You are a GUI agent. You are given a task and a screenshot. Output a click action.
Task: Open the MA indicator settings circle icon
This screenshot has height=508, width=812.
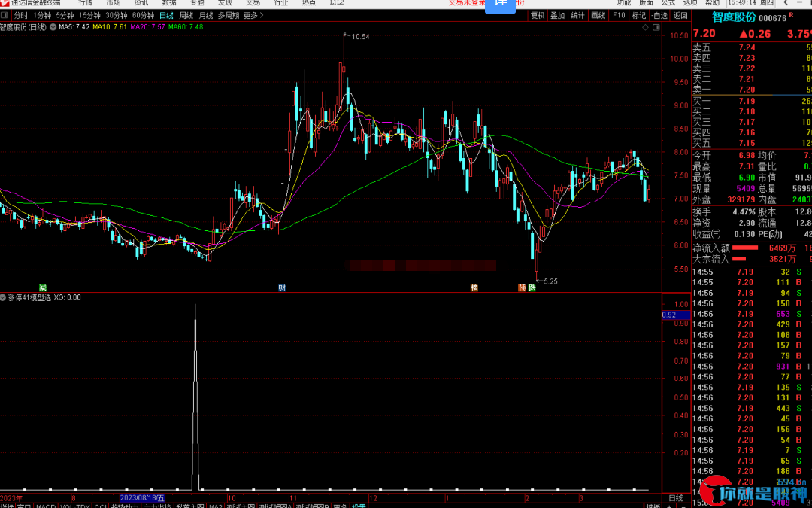click(53, 26)
